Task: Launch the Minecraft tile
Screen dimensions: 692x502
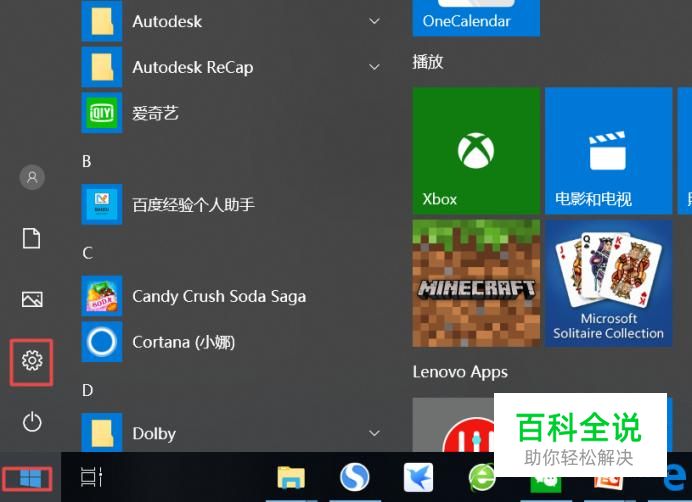Action: pyautogui.click(x=476, y=283)
